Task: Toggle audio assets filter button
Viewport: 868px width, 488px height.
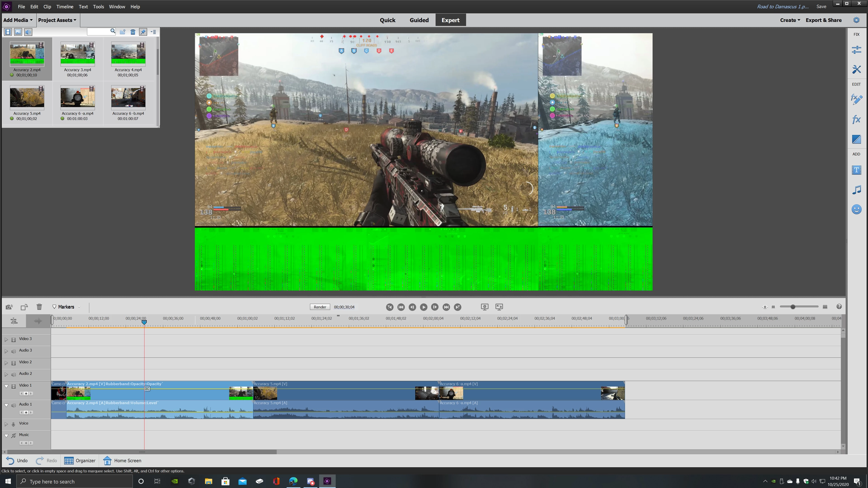Action: [28, 32]
